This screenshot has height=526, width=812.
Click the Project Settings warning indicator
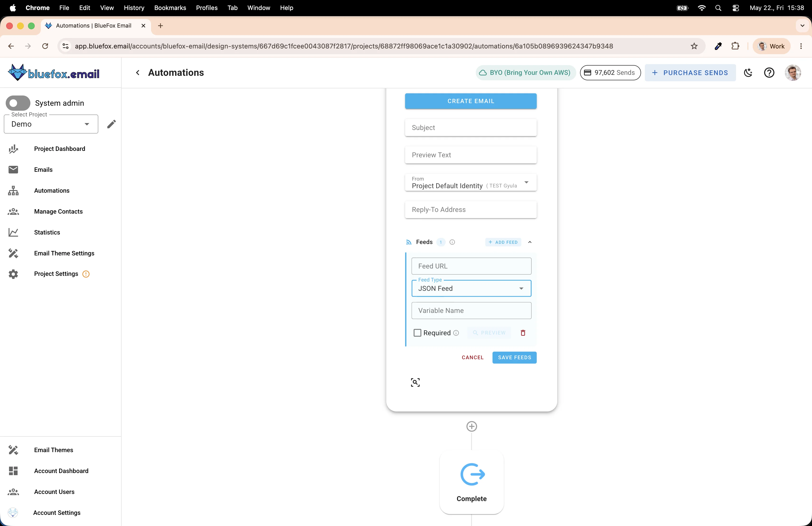(x=86, y=274)
